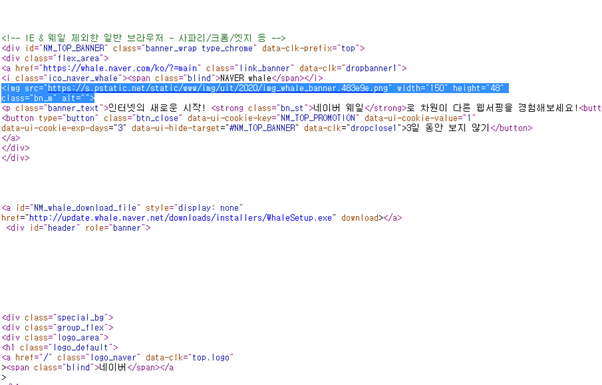Viewport: 602px width, 385px height.
Task: Open the WhaleSetup.exe download URL
Action: tap(180, 218)
